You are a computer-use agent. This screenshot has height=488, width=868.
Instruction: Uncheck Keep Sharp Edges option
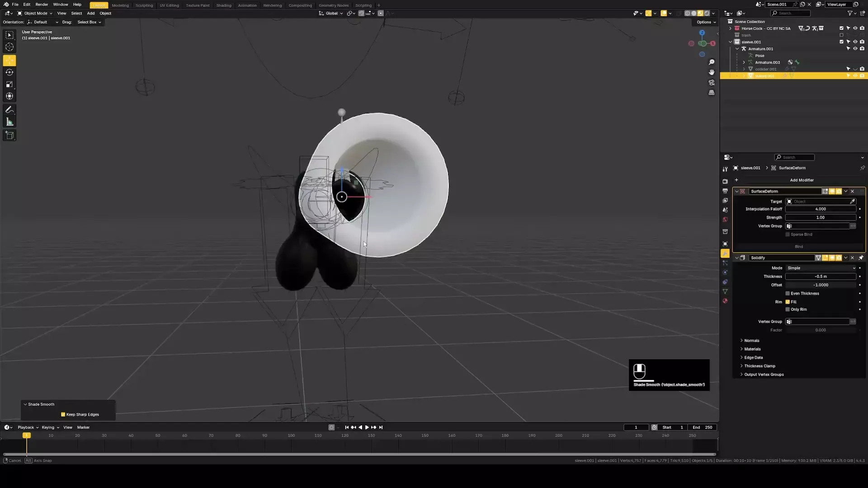point(63,414)
